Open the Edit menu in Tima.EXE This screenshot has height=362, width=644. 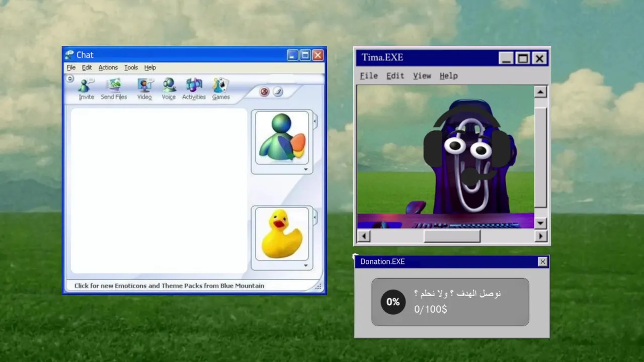pos(395,75)
